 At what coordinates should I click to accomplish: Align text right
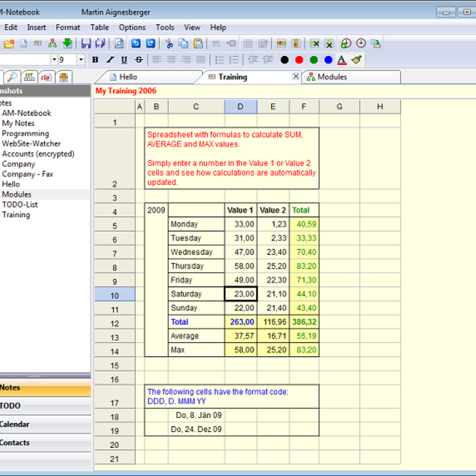[186, 60]
